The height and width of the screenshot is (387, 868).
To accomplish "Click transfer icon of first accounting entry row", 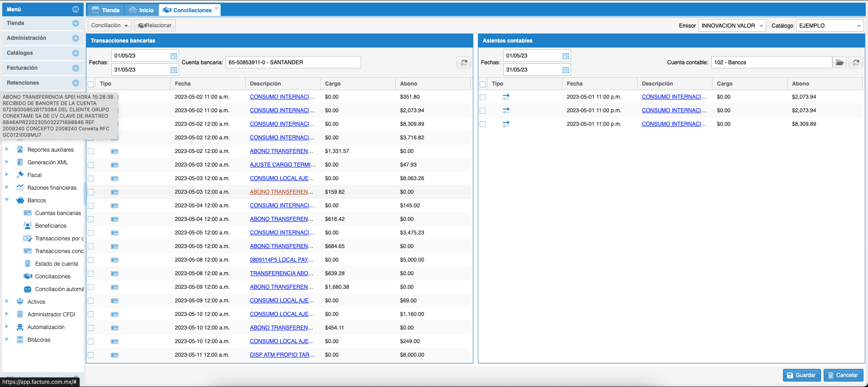I will pyautogui.click(x=506, y=97).
